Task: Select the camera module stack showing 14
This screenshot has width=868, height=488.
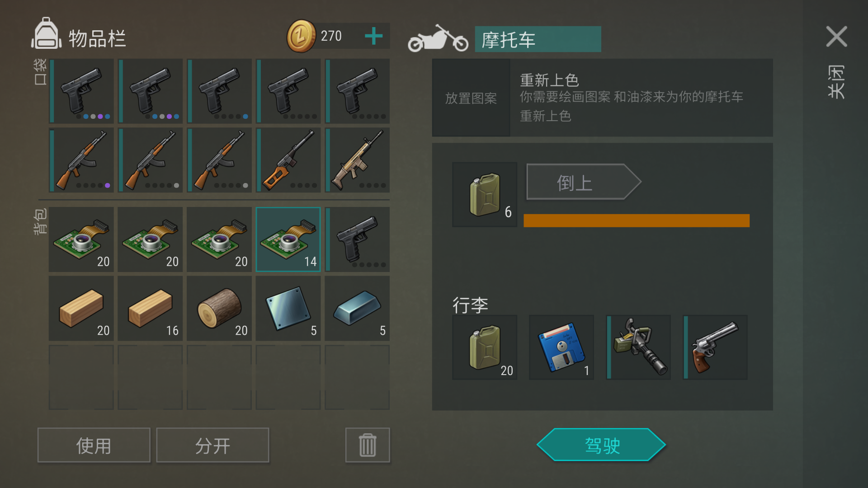Action: (x=288, y=239)
